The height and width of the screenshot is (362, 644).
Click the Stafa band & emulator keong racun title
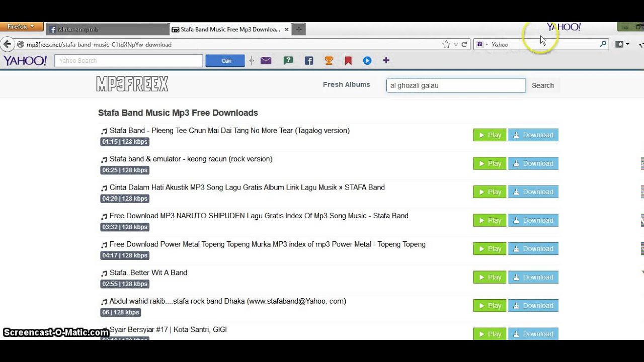191,159
